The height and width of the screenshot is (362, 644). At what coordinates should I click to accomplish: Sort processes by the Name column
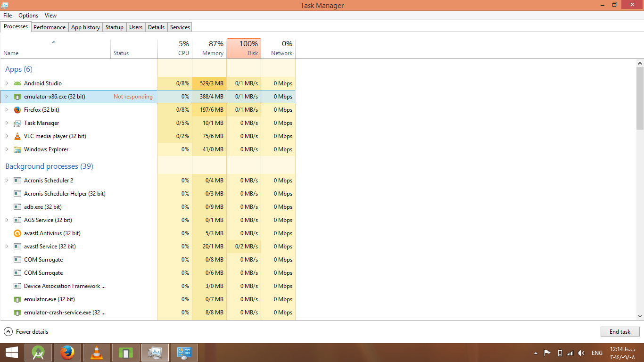click(x=55, y=48)
